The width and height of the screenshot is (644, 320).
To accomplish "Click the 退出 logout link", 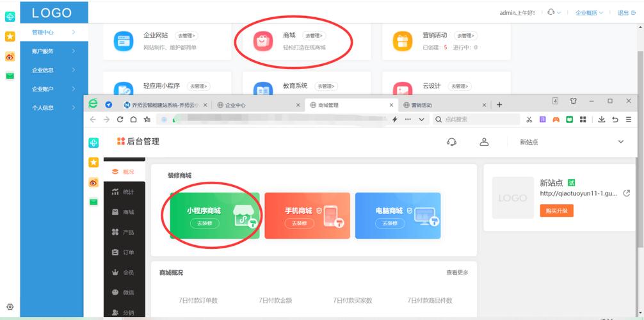I will [627, 13].
